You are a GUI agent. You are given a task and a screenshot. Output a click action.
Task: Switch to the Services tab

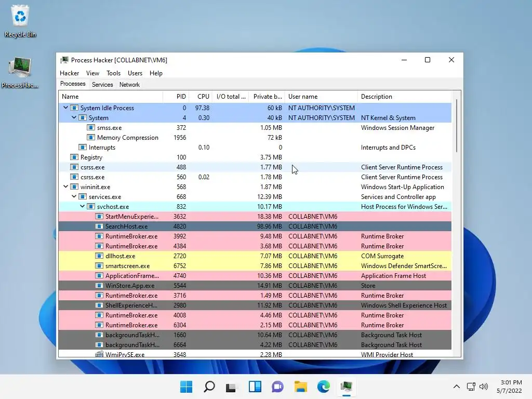[102, 85]
